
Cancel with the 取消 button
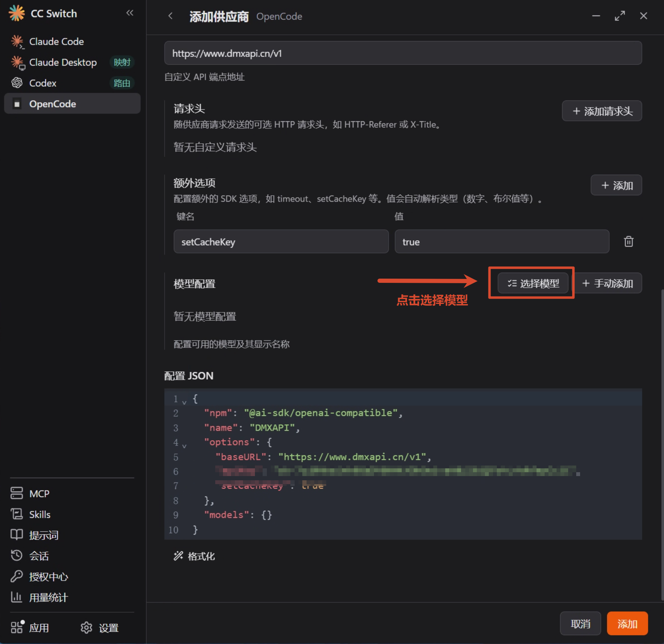(580, 624)
